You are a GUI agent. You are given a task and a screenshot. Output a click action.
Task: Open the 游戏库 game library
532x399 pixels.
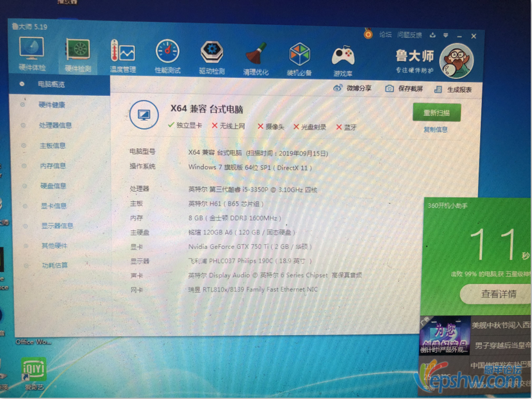343,61
